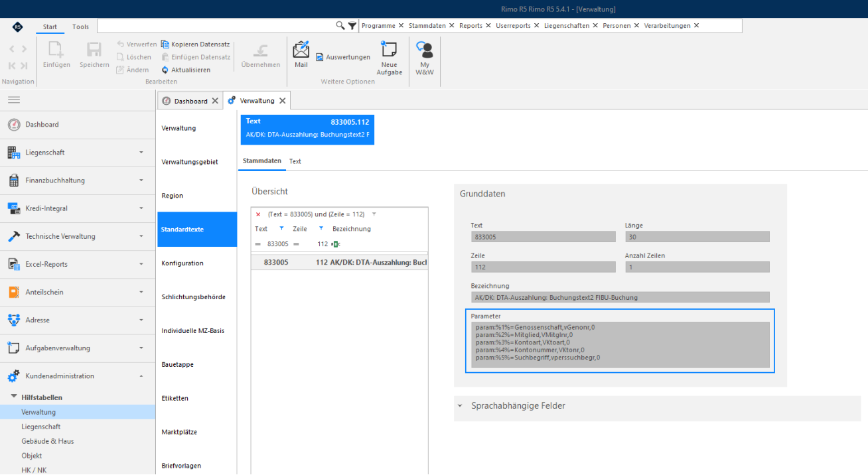The image size is (868, 475).
Task: Refresh data with Aktualisieren
Action: [186, 70]
